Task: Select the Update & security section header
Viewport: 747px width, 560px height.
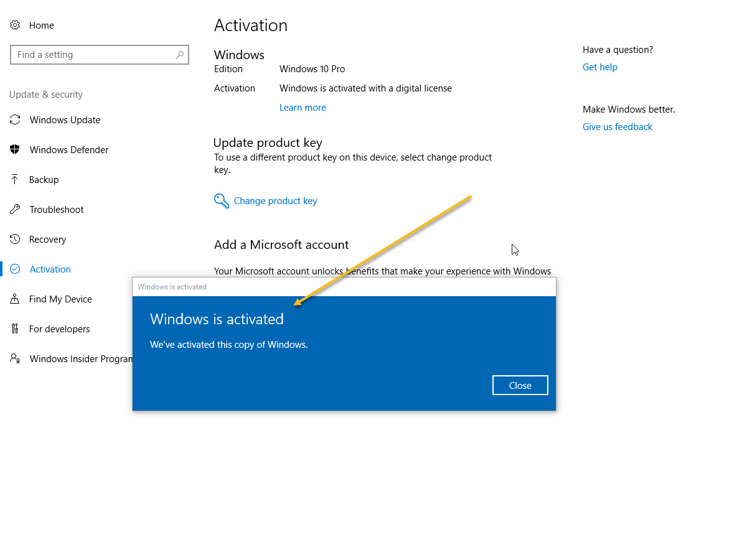Action: tap(45, 94)
